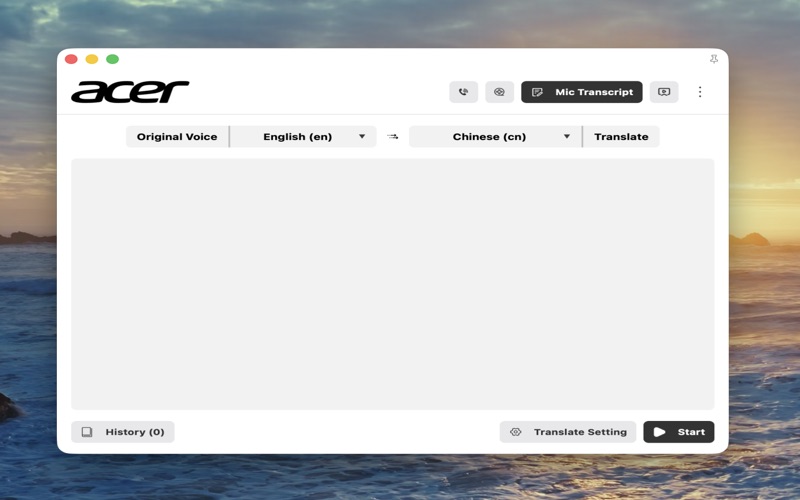Open the phone call mode icon
Viewport: 800px width, 500px height.
tap(463, 92)
